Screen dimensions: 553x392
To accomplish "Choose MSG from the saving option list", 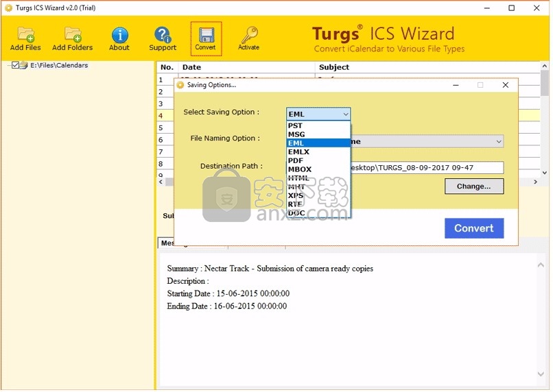I will point(318,134).
